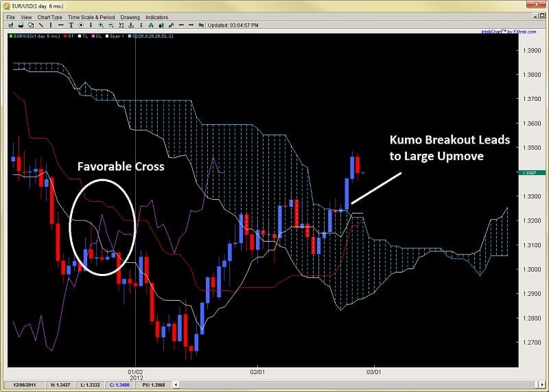The width and height of the screenshot is (549, 392).
Task: Click the horizontal scrollbar left arrow
Action: point(176,384)
